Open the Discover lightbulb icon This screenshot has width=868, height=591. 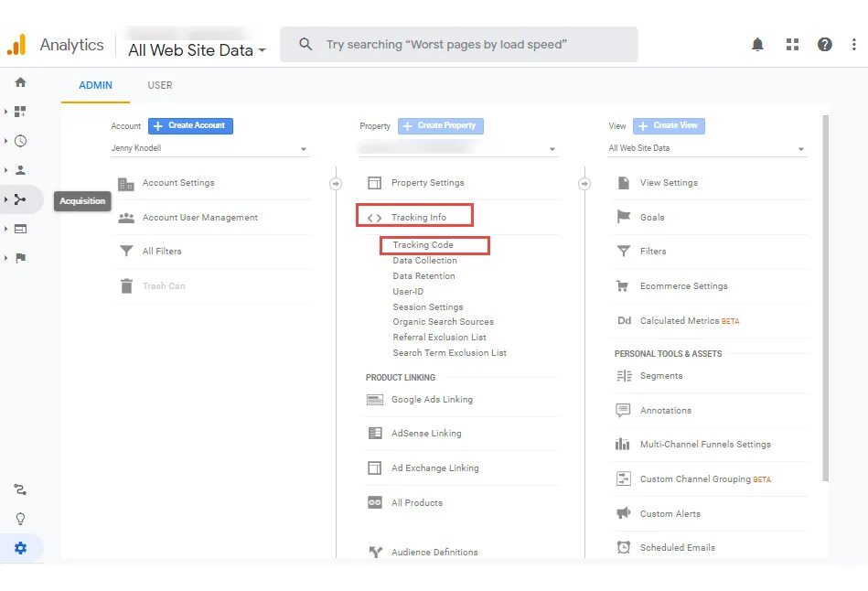coord(20,519)
